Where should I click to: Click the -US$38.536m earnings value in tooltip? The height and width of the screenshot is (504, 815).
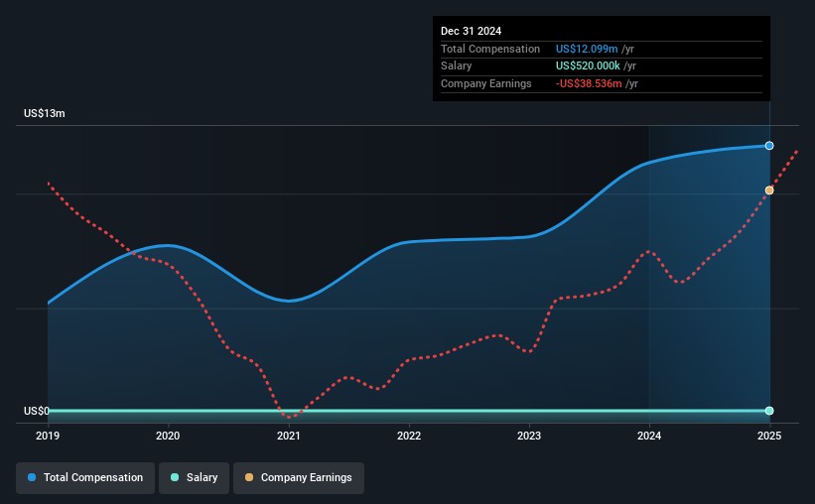coord(589,84)
